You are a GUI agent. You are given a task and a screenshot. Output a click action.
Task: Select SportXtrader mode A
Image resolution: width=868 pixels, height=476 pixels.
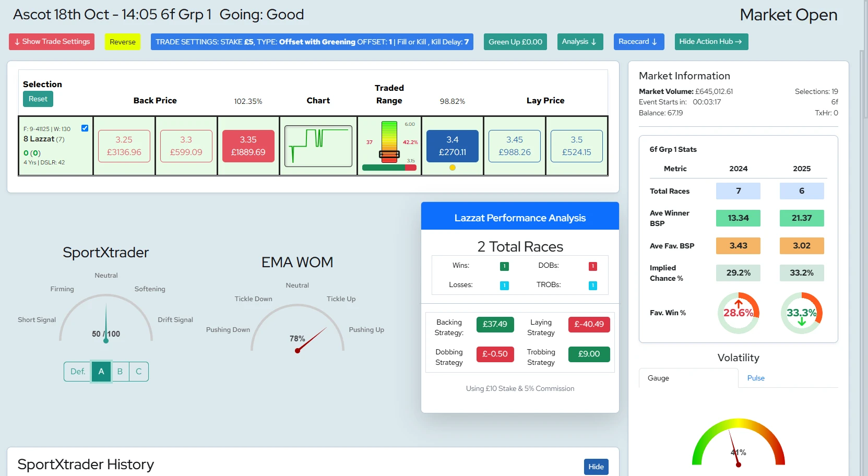point(101,372)
